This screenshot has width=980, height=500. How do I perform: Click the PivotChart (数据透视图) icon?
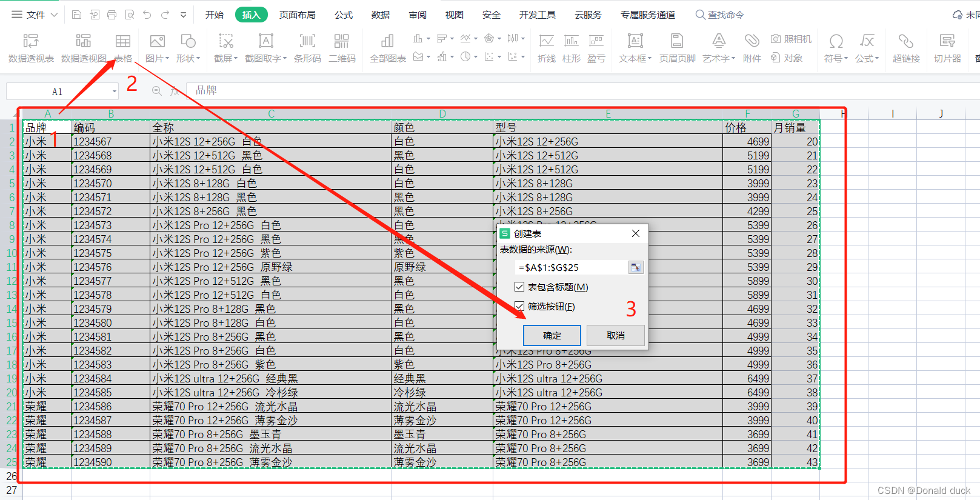tap(84, 48)
